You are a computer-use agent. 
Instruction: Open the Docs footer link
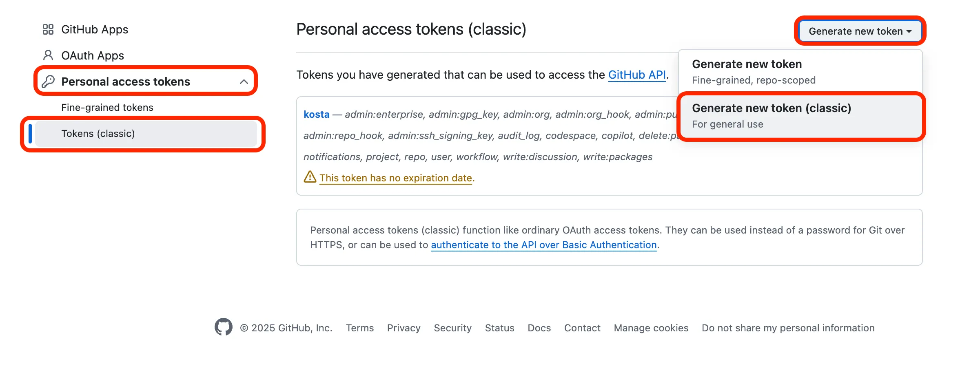click(539, 328)
